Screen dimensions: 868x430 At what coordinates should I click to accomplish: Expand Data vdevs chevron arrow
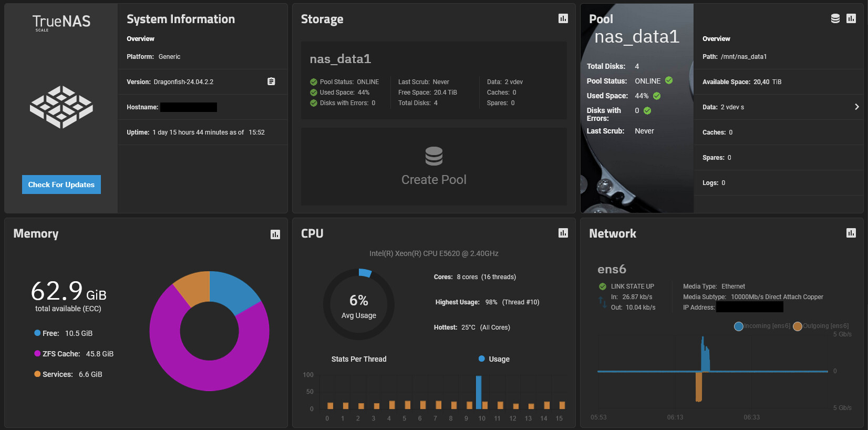[x=856, y=107]
